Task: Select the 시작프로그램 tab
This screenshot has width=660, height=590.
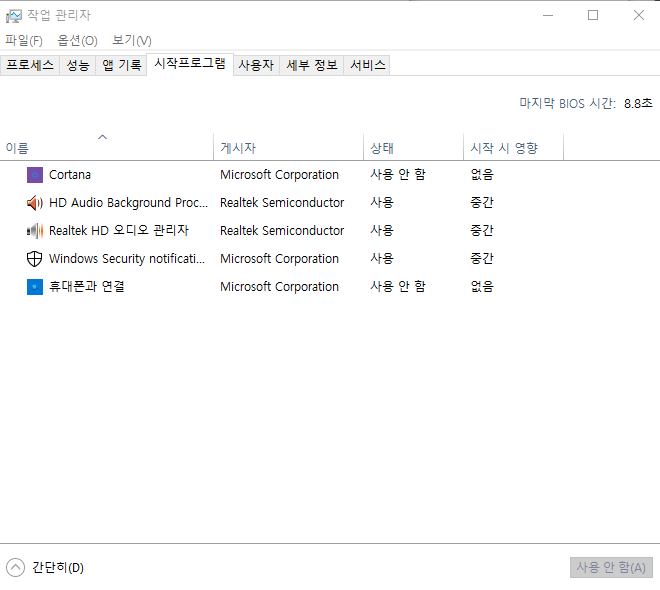Action: 190,64
